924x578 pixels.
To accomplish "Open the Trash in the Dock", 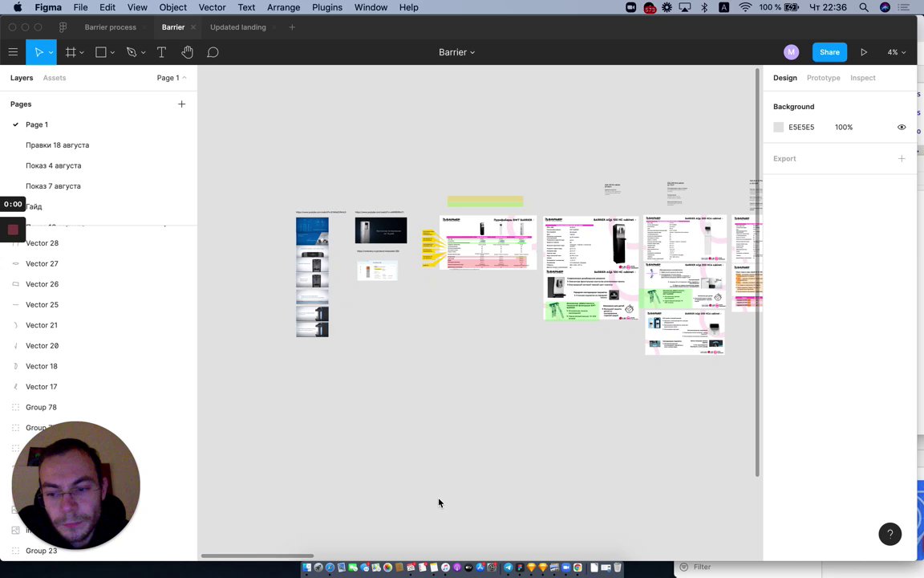I will (x=617, y=568).
